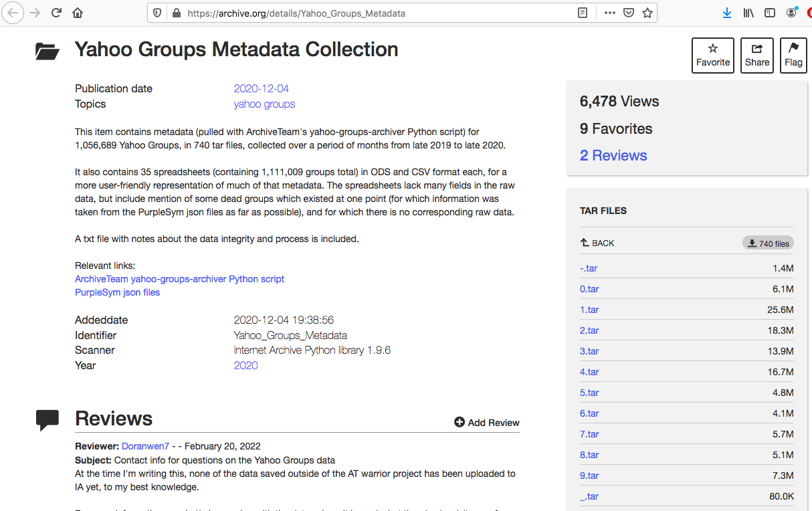Image resolution: width=812 pixels, height=511 pixels.
Task: Click the browser Reload page icon
Action: (56, 13)
